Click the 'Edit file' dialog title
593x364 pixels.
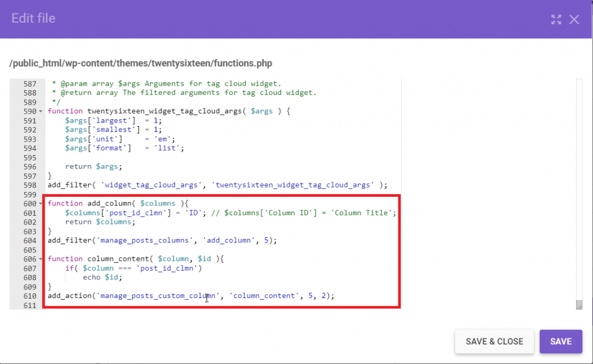point(33,18)
